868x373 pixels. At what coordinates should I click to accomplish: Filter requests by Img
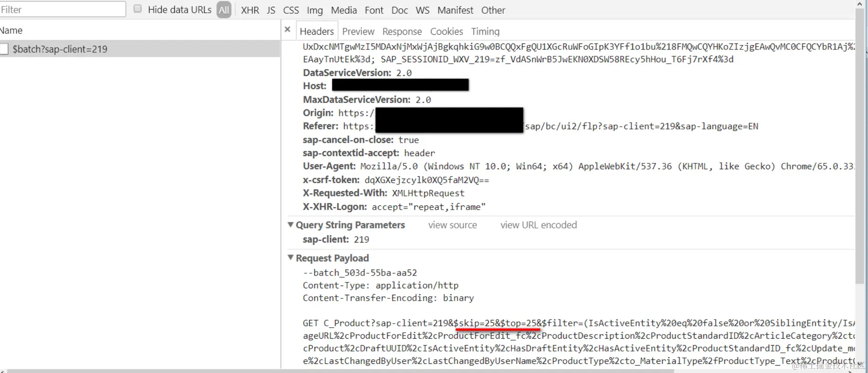(315, 10)
